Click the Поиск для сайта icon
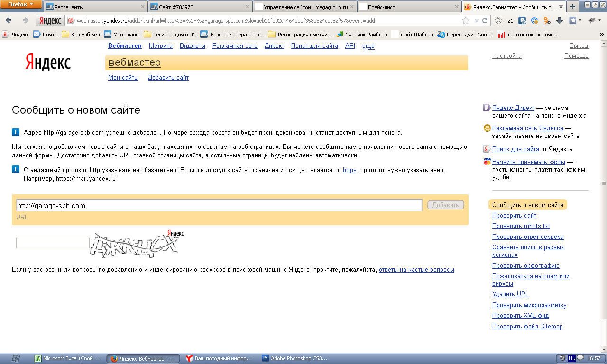Image resolution: width=607 pixels, height=364 pixels. (487, 149)
